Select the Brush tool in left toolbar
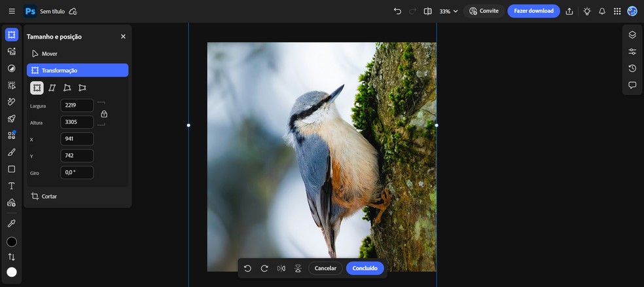The width and height of the screenshot is (644, 287). [12, 152]
